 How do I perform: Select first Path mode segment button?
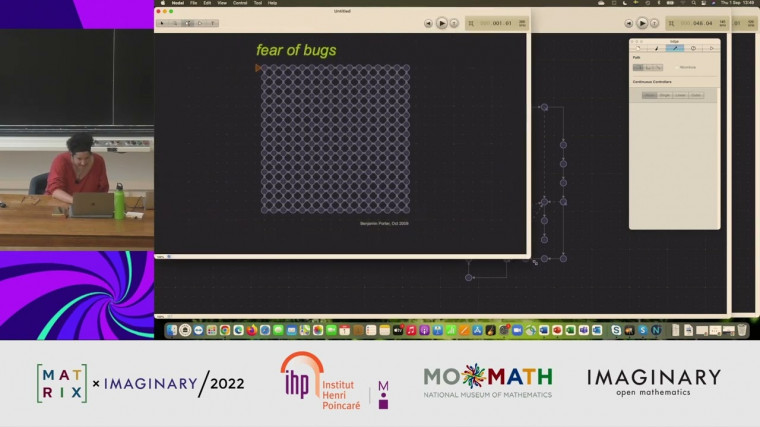pyautogui.click(x=639, y=67)
